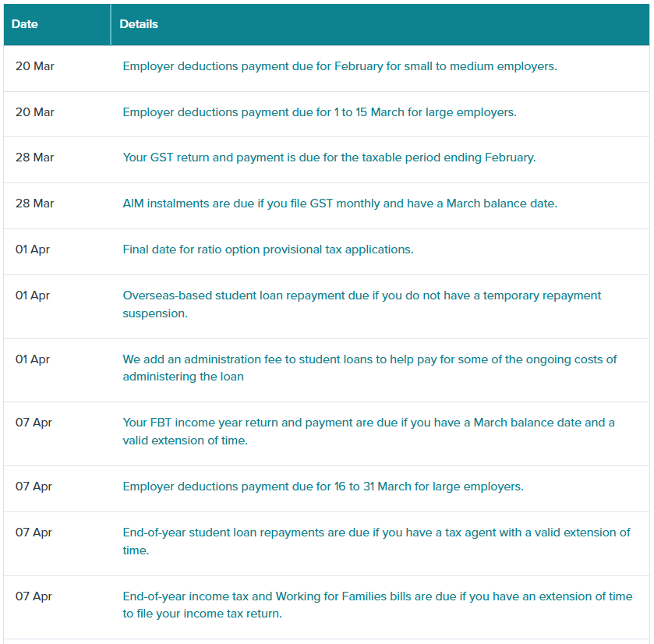
Task: Open the February employer deductions link for small employers
Action: pos(339,66)
